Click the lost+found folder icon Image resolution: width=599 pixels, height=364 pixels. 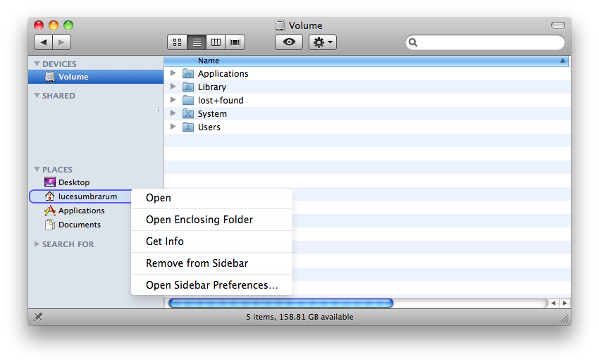(x=188, y=100)
